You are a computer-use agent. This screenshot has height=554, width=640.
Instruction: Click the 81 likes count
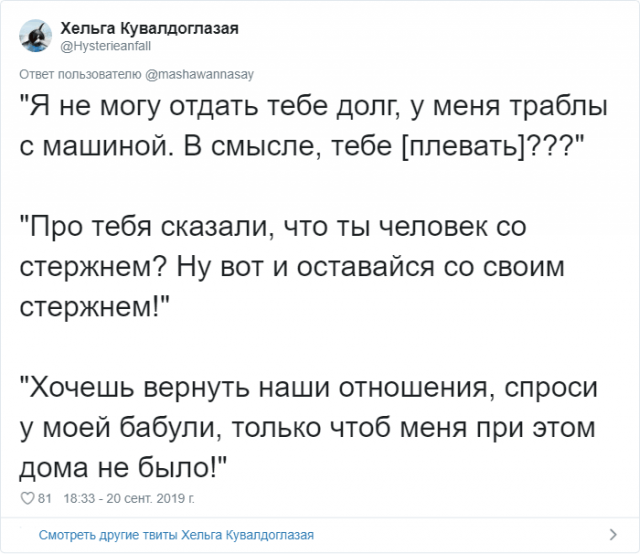point(43,497)
